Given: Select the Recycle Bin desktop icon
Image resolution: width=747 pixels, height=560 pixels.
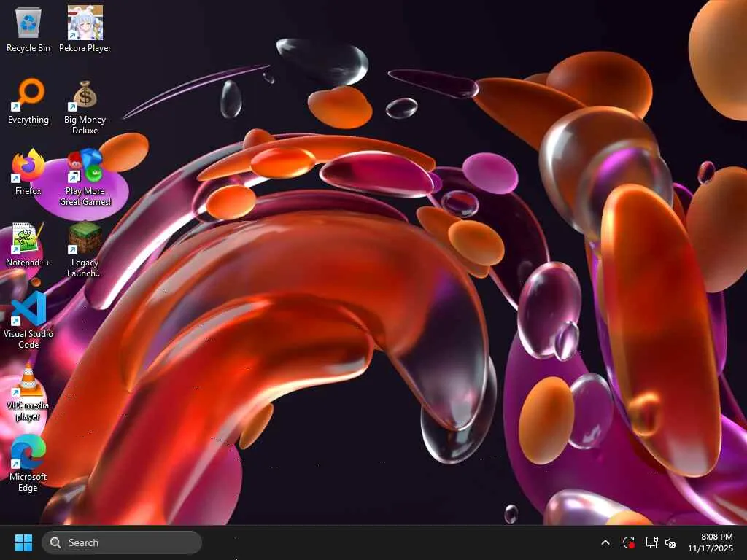Looking at the screenshot, I should tap(28, 29).
